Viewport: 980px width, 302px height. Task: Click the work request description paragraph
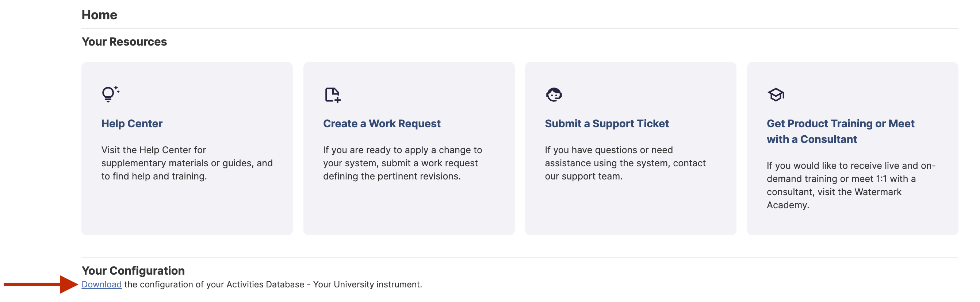click(x=402, y=163)
